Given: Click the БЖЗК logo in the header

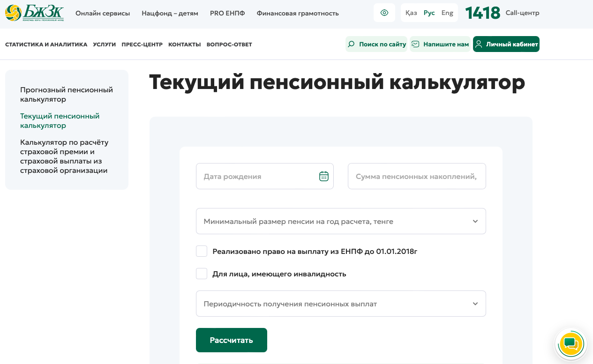Looking at the screenshot, I should (34, 13).
